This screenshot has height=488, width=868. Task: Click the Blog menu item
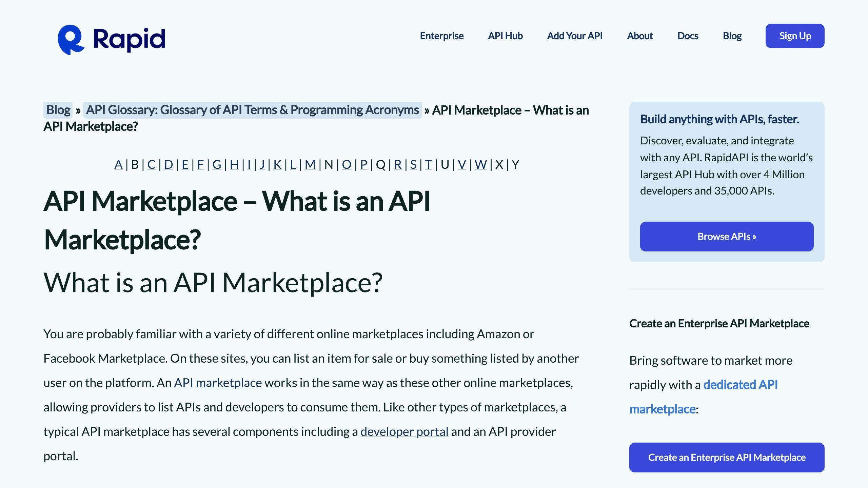(x=732, y=36)
